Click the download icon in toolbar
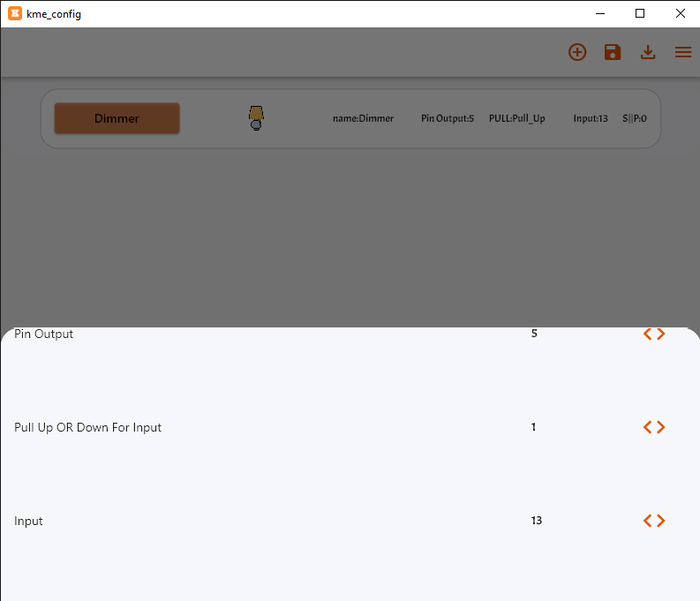Screen dimensions: 700x601 pyautogui.click(x=648, y=52)
